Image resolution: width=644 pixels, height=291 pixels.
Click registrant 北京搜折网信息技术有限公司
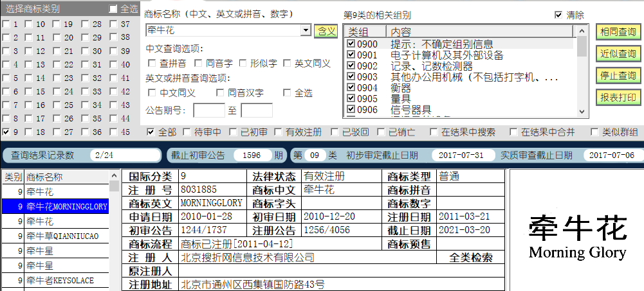[248, 258]
